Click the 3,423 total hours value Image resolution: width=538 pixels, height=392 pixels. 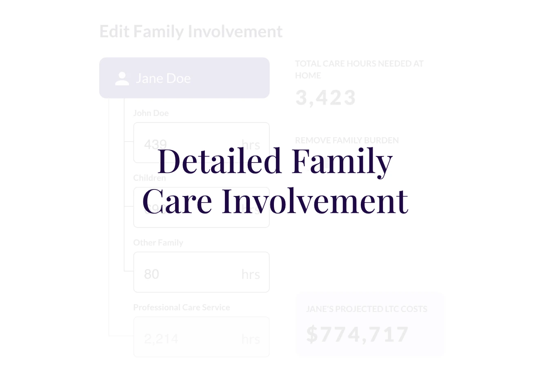click(325, 97)
